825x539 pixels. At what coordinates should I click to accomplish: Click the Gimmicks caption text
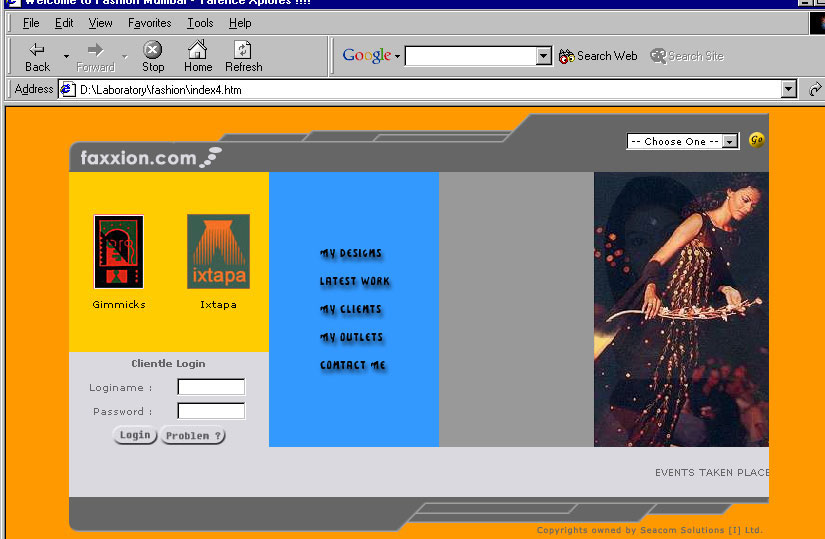[119, 304]
